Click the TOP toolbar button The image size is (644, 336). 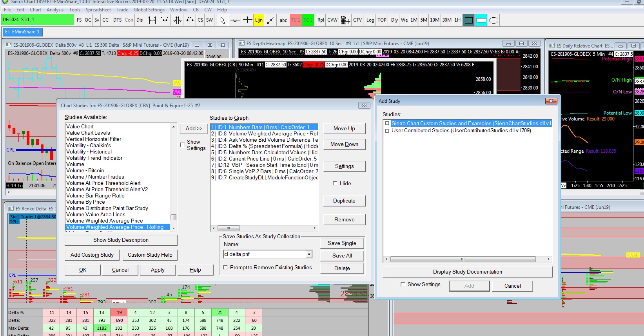click(x=382, y=20)
